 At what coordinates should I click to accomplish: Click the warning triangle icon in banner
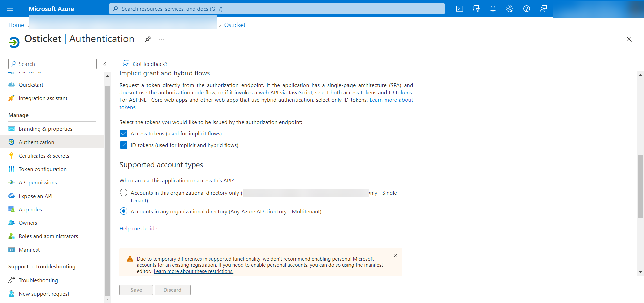(130, 259)
